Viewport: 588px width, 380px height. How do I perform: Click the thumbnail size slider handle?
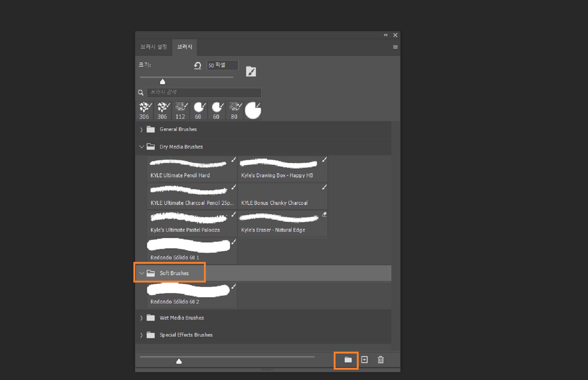(179, 361)
